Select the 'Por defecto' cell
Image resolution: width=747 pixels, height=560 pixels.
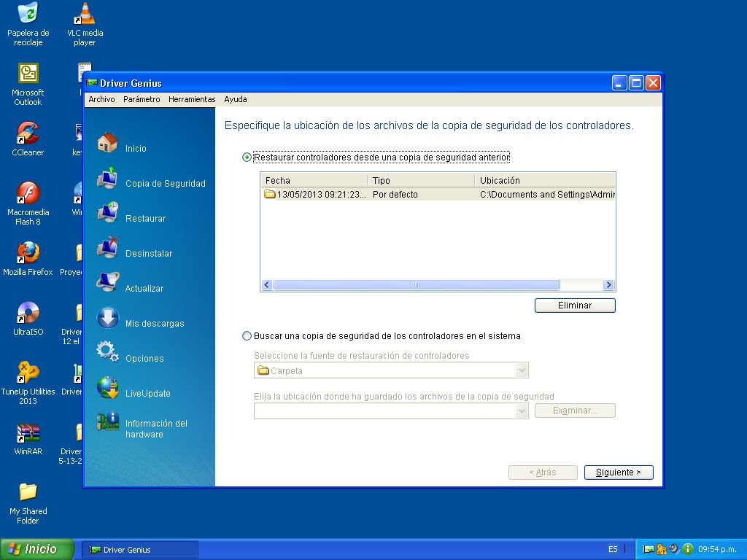395,194
